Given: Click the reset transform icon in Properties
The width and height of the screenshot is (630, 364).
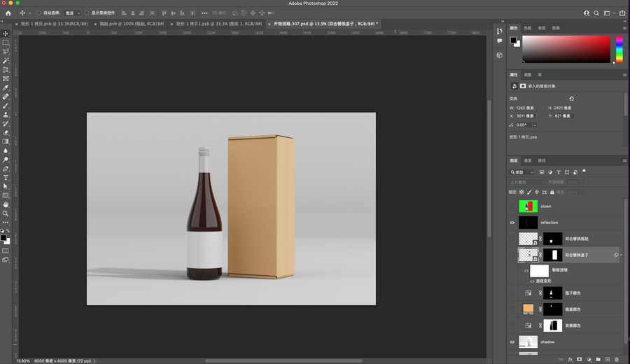Looking at the screenshot, I should (571, 99).
